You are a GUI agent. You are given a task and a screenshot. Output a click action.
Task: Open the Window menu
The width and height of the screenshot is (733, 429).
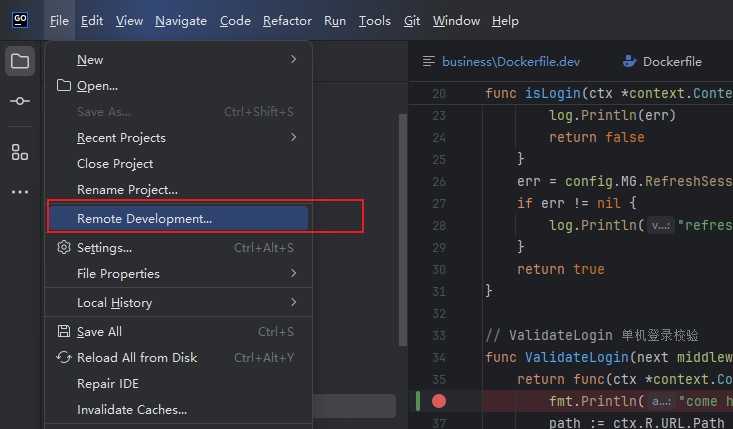tap(456, 21)
